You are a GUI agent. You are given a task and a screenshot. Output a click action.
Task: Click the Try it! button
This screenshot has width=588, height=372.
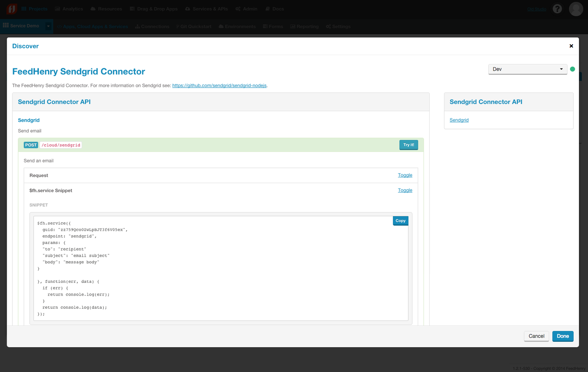(x=409, y=145)
